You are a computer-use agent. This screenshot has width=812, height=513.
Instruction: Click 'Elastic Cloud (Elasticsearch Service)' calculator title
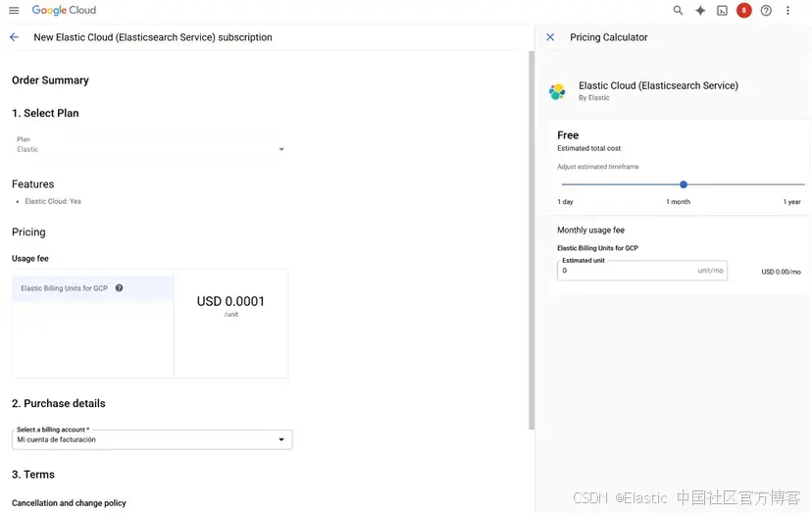point(658,85)
